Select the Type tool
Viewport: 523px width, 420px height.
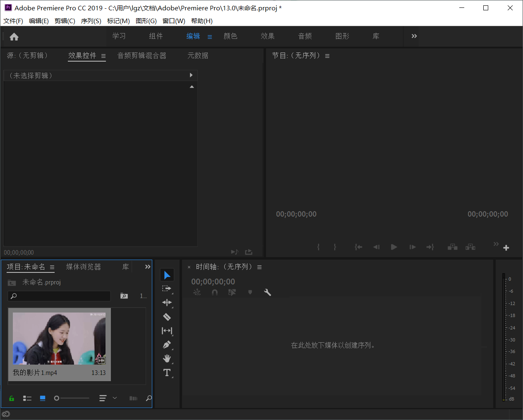point(167,372)
